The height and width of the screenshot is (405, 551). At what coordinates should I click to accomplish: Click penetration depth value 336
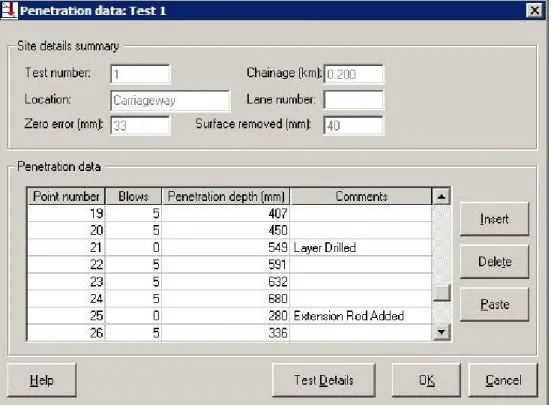point(226,332)
